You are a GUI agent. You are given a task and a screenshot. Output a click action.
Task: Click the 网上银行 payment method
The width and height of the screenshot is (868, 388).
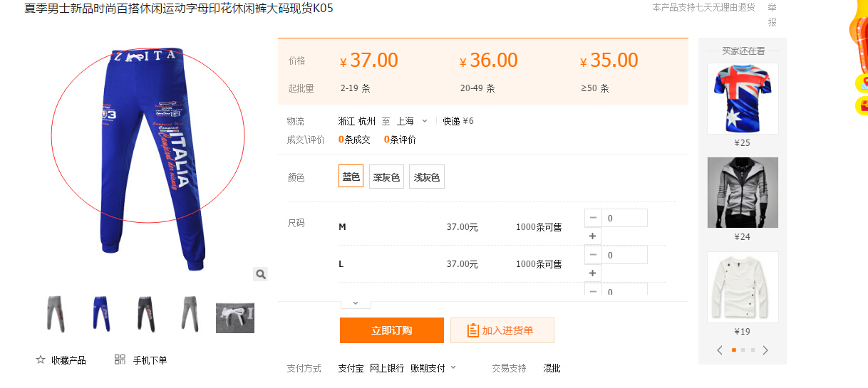(x=387, y=368)
